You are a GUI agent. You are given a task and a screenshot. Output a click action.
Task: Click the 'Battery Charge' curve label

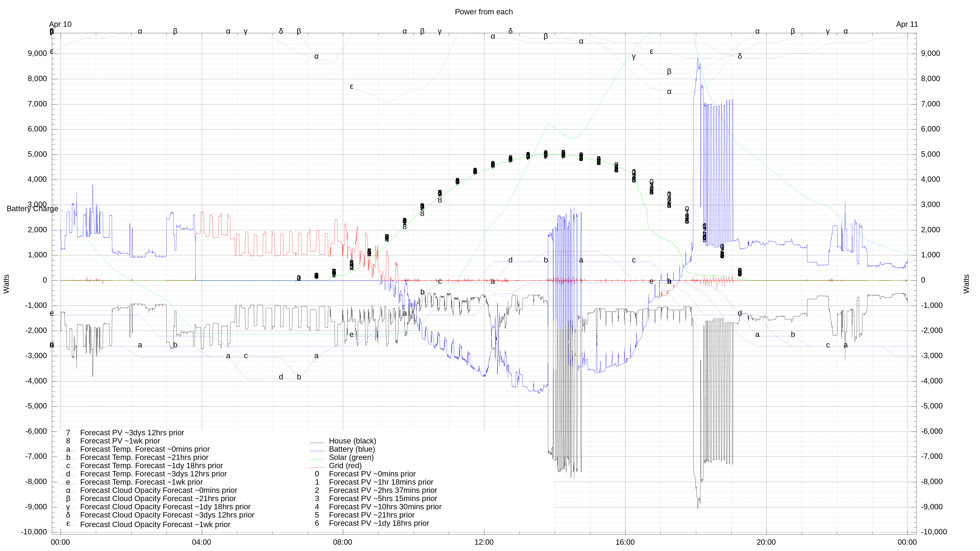[x=32, y=209]
